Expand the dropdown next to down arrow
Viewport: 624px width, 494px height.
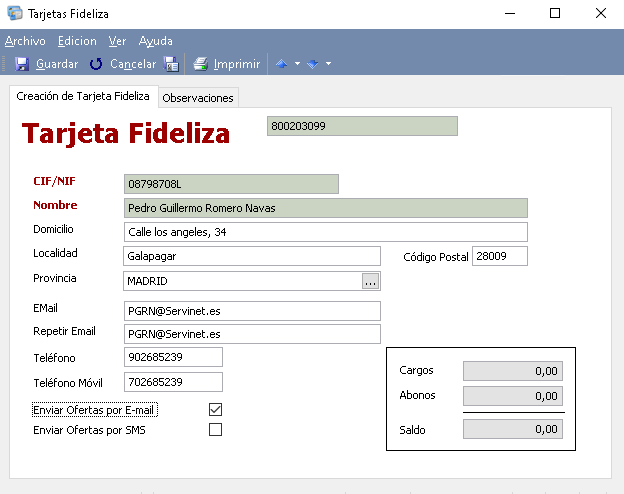(x=328, y=64)
